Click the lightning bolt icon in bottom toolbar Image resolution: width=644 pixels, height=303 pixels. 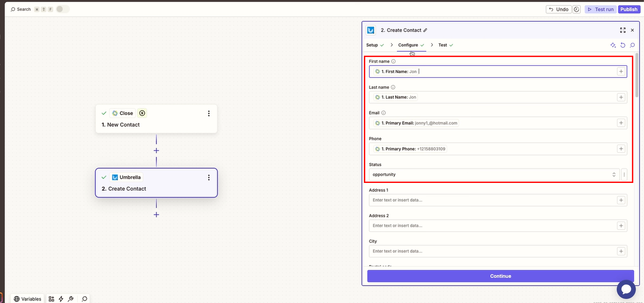pos(61,299)
